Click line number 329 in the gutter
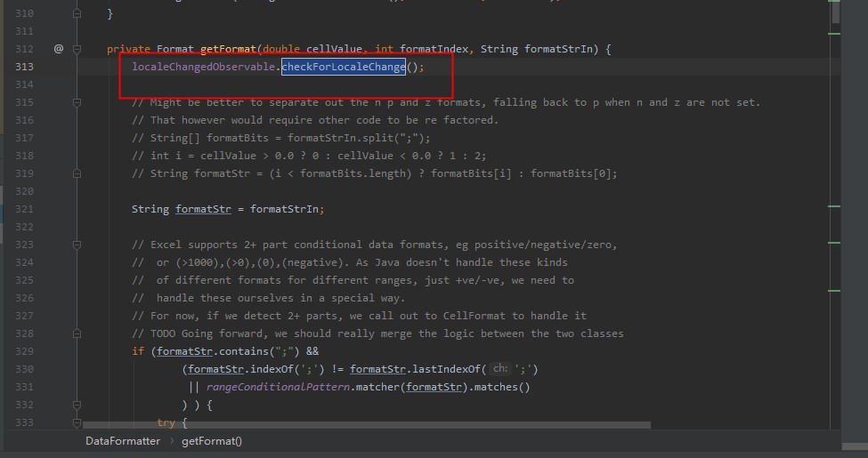868x458 pixels. 24,351
